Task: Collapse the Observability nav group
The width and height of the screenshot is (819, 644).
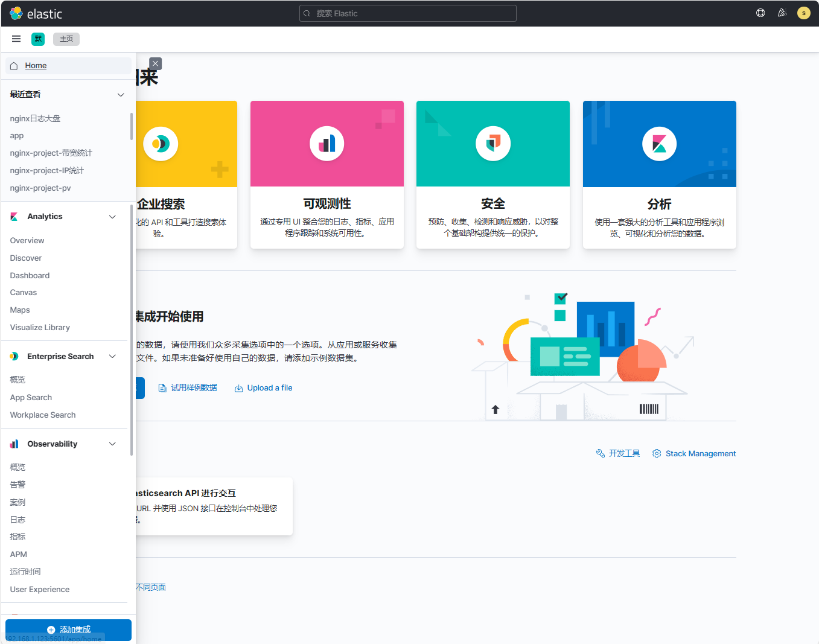Action: click(x=112, y=444)
